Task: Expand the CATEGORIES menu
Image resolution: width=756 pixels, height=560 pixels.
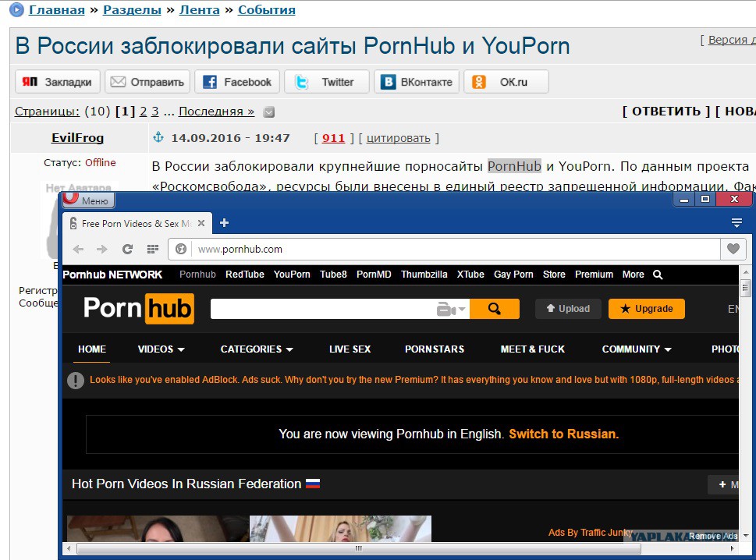Action: (257, 349)
